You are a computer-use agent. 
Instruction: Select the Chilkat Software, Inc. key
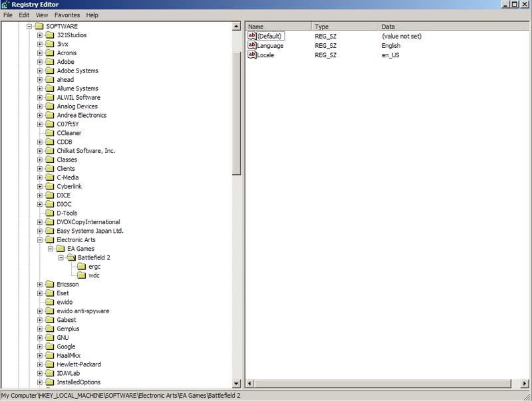point(86,151)
